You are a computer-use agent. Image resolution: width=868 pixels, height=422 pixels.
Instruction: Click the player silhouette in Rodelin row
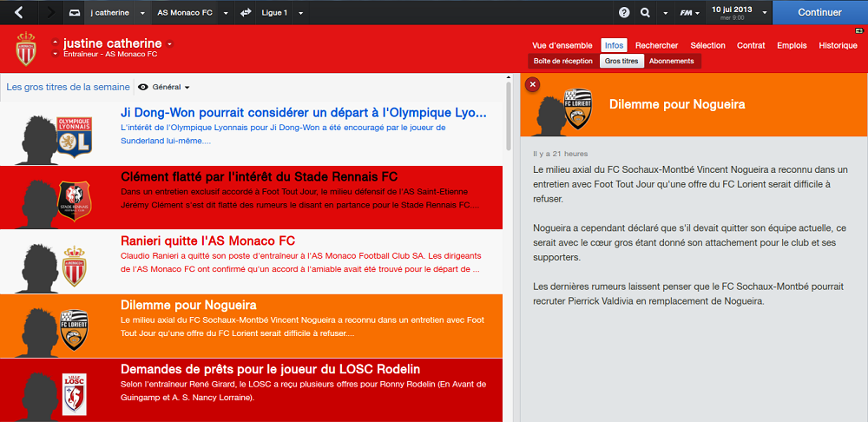[x=36, y=396]
